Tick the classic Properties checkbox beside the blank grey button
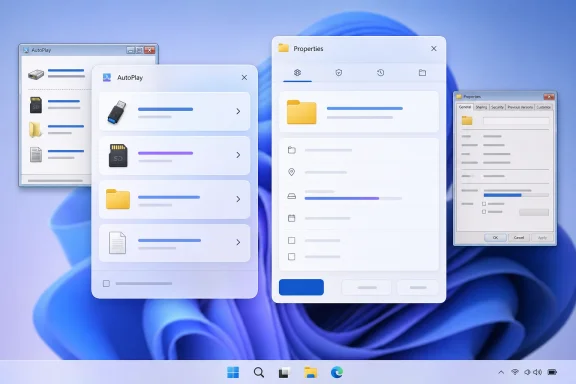The image size is (576, 384). pos(484,212)
